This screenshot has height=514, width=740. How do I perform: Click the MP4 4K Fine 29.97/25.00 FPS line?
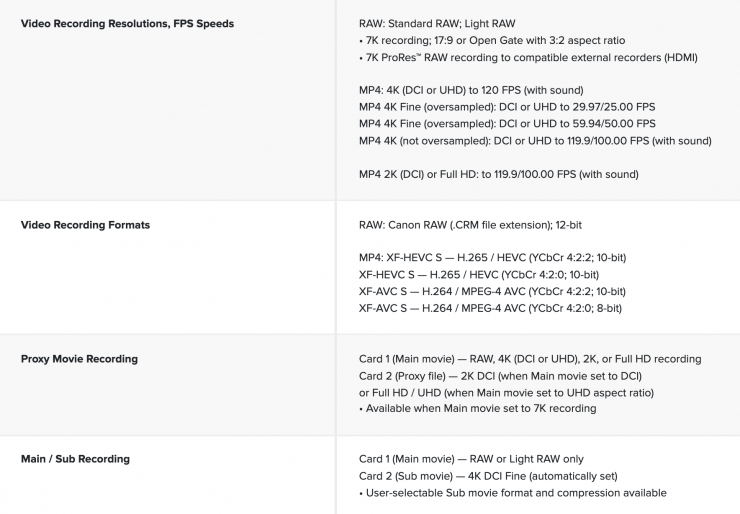(506, 107)
